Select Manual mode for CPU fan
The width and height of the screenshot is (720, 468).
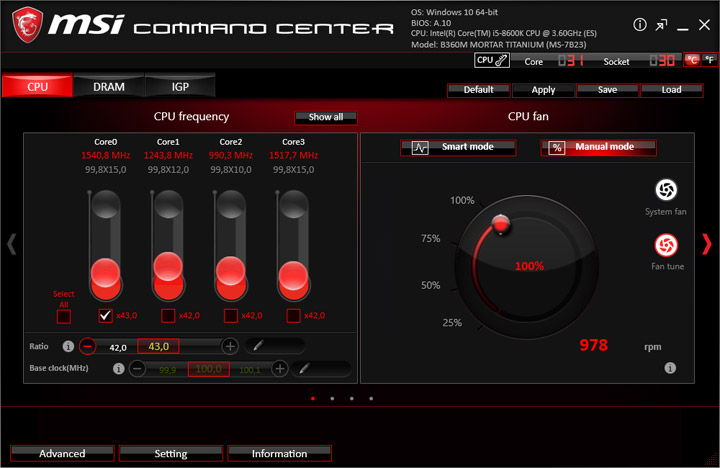pos(598,147)
